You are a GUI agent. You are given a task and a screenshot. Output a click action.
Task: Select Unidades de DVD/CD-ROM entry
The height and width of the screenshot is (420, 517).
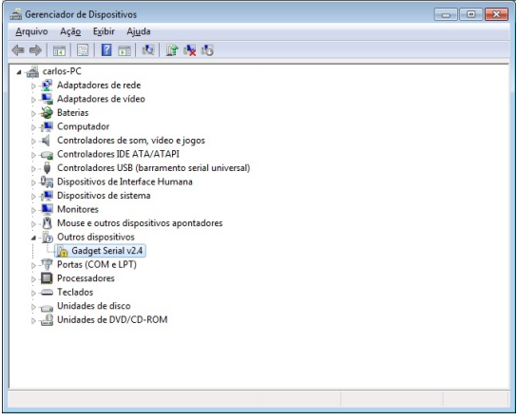(112, 320)
